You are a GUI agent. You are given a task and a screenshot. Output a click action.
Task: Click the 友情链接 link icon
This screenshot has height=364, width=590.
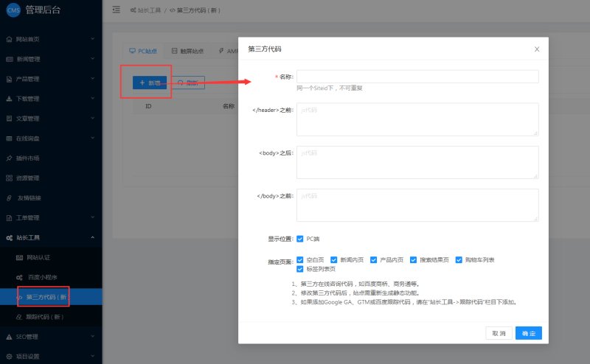click(x=9, y=198)
